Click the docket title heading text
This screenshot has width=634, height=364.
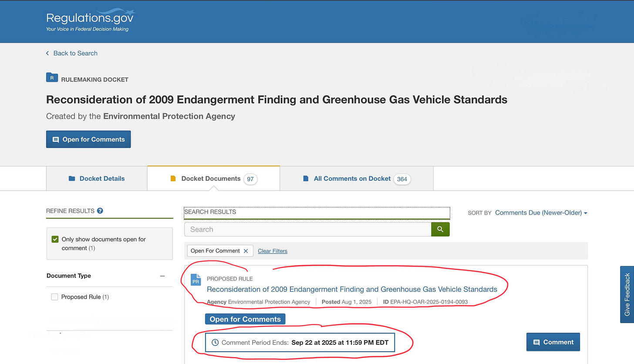tap(277, 100)
